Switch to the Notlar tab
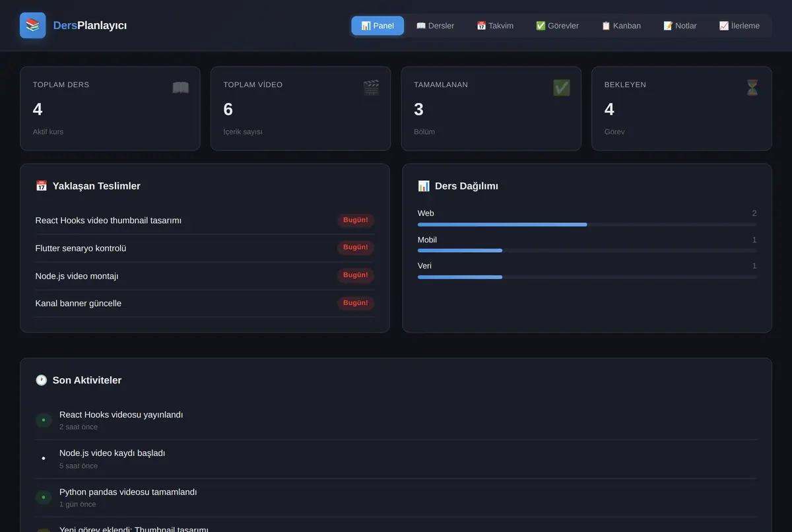The height and width of the screenshot is (532, 792). (x=680, y=26)
